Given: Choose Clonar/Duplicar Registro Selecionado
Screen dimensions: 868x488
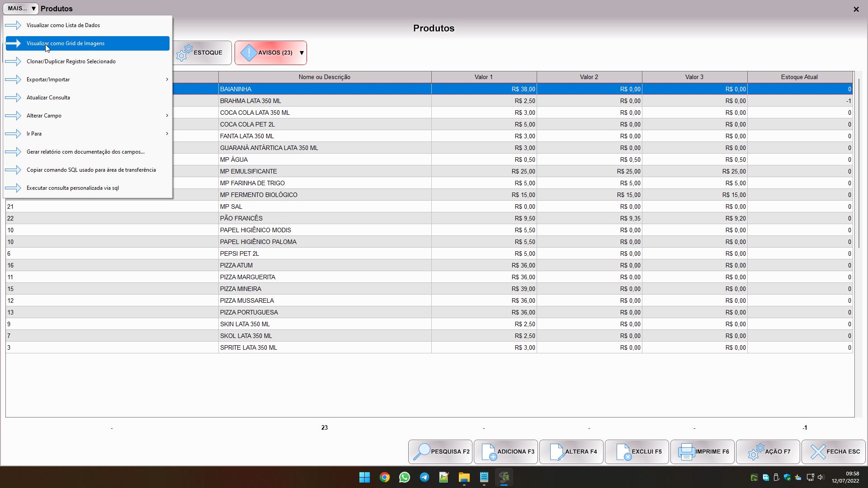Looking at the screenshot, I should 71,61.
